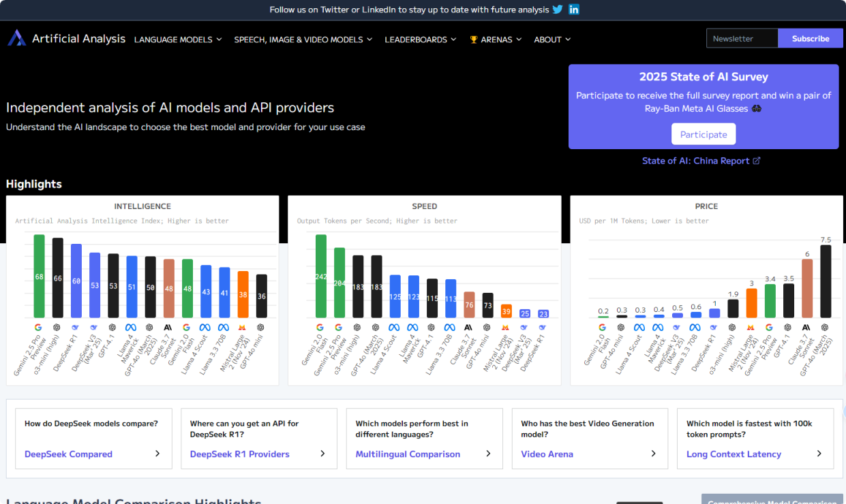
Task: Click the Twitter bird icon in top banner
Action: [558, 10]
